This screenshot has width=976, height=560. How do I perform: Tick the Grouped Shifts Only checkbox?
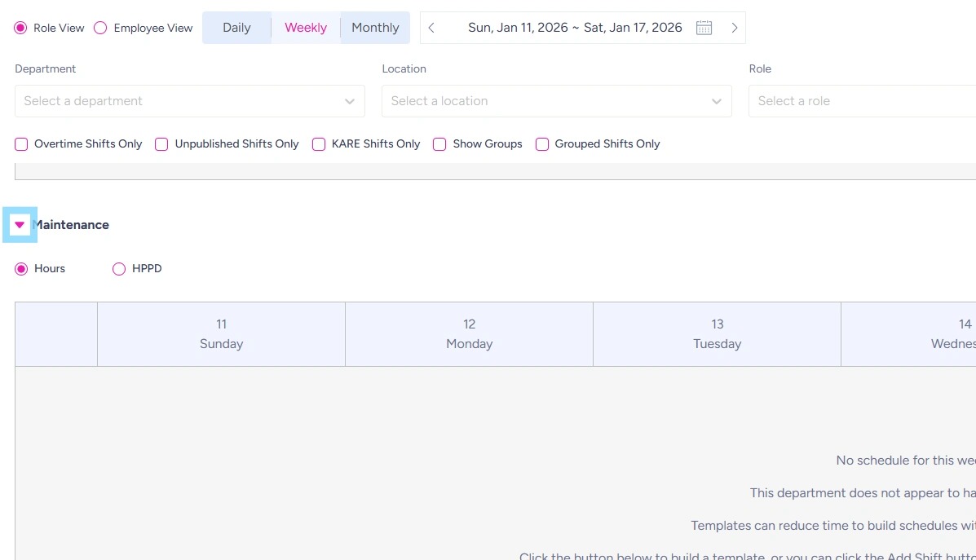(542, 144)
